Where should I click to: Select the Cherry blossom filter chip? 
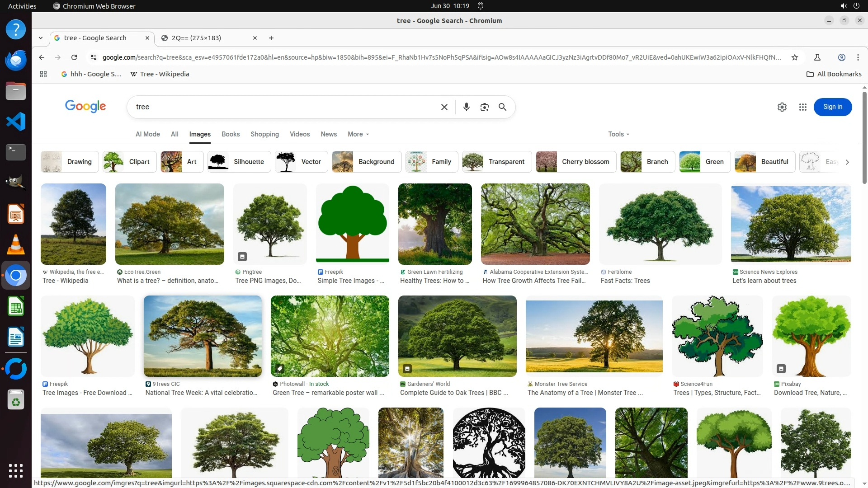tap(576, 162)
